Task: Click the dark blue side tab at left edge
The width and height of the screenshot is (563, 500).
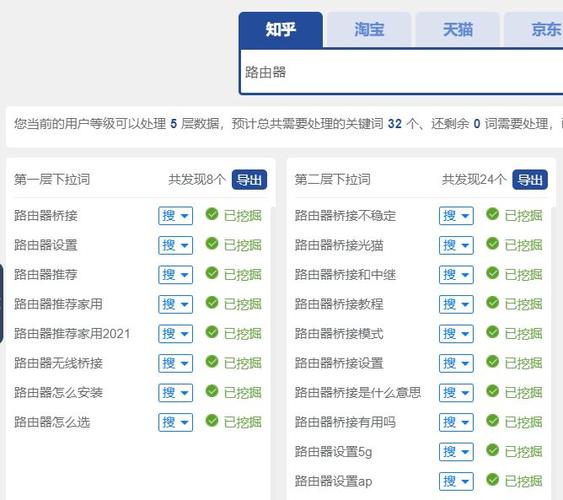Action: [1, 304]
